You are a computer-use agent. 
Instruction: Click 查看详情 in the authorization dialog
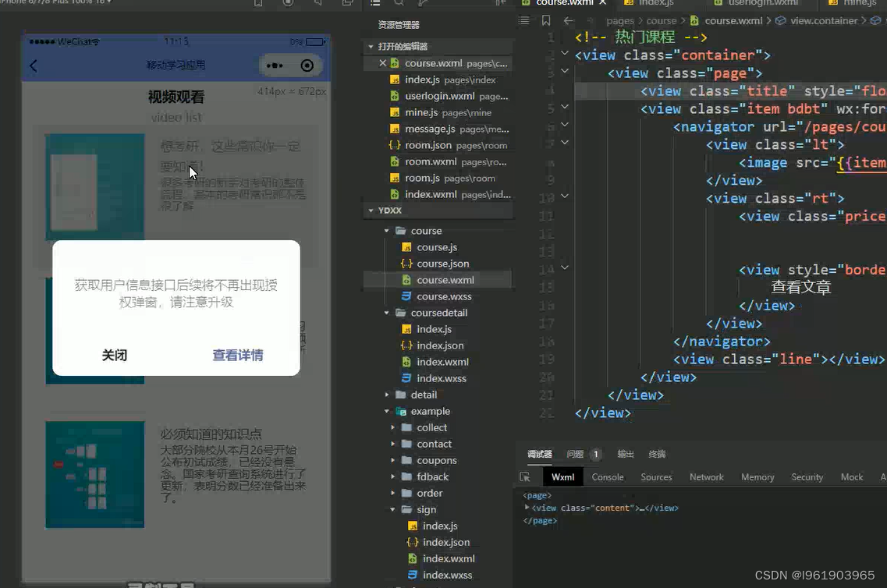(238, 355)
